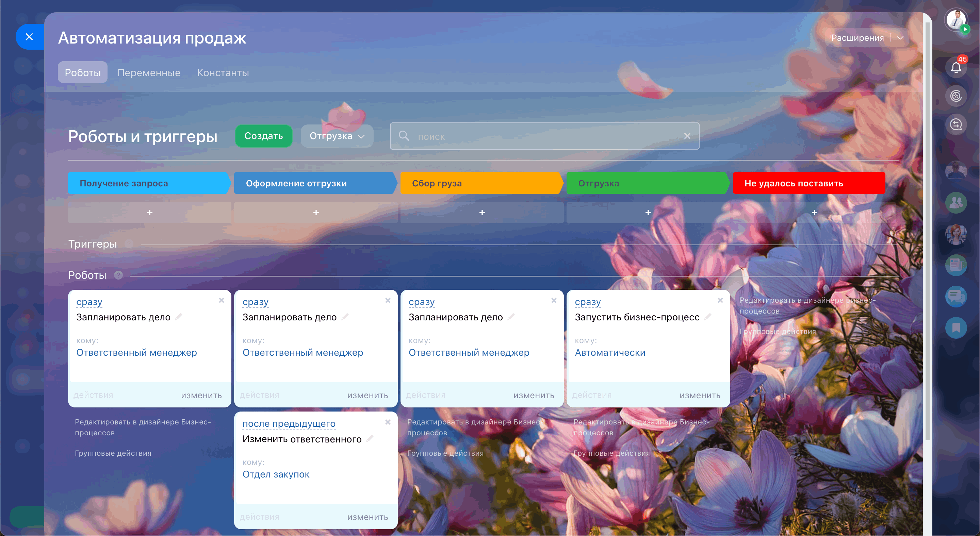980x536 pixels.
Task: Open the после предыдущего delay selector
Action: coord(289,423)
